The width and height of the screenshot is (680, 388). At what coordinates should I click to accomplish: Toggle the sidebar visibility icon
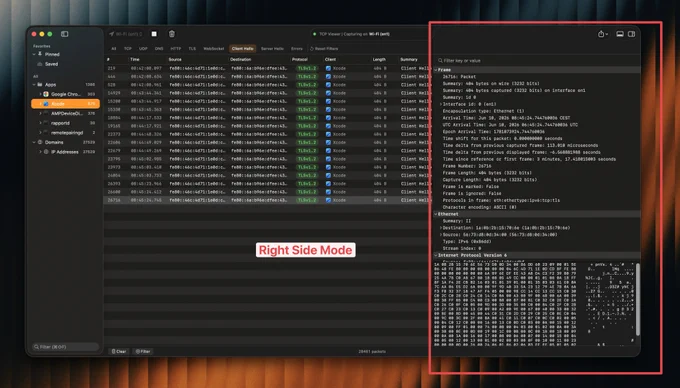pos(65,34)
